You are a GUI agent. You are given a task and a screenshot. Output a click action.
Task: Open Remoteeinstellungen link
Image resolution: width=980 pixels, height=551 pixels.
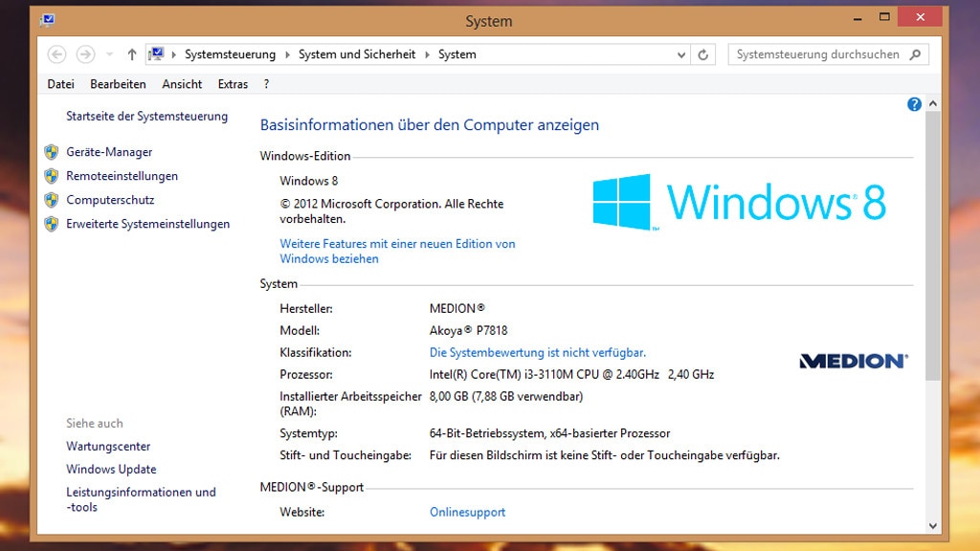122,176
